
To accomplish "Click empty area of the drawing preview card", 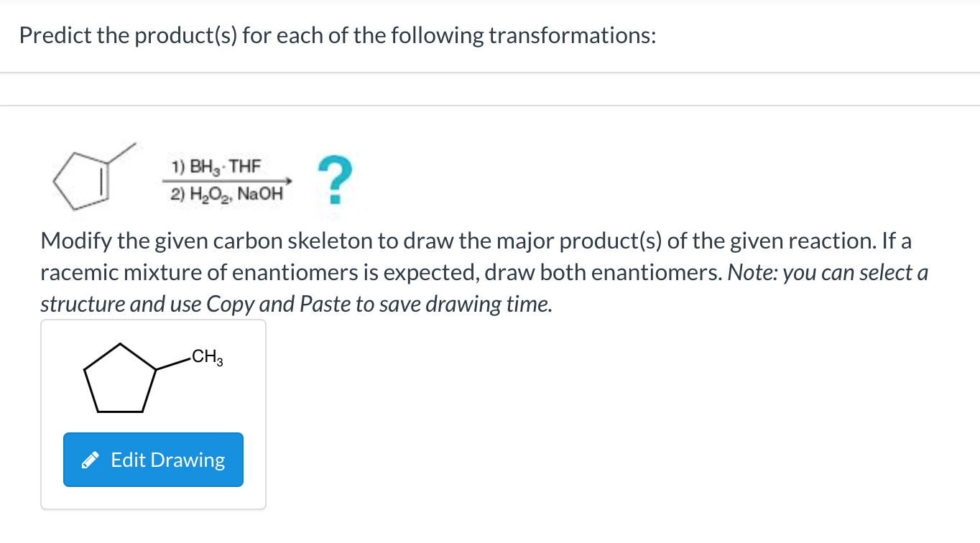I will [214, 409].
